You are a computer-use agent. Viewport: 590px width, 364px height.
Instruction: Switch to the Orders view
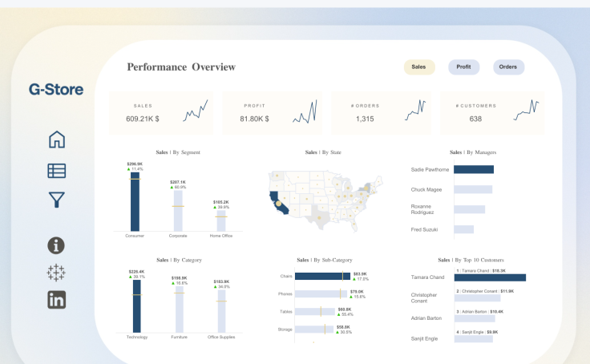pyautogui.click(x=508, y=67)
